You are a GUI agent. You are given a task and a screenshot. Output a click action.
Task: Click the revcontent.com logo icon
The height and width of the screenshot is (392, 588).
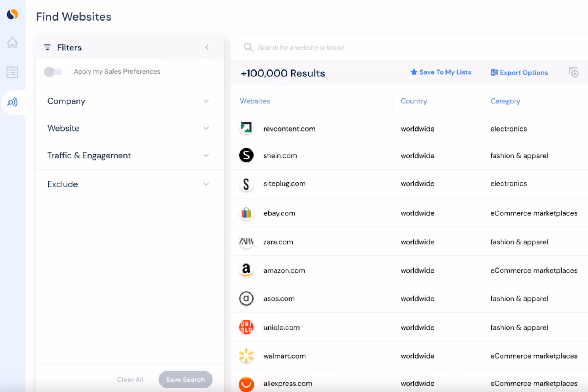pos(246,128)
